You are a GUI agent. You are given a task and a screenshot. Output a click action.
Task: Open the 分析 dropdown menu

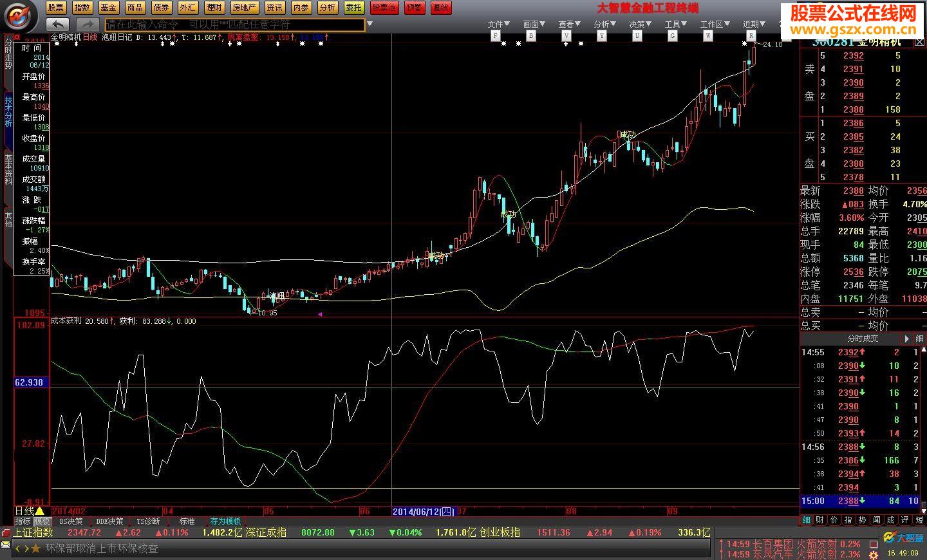(x=604, y=24)
